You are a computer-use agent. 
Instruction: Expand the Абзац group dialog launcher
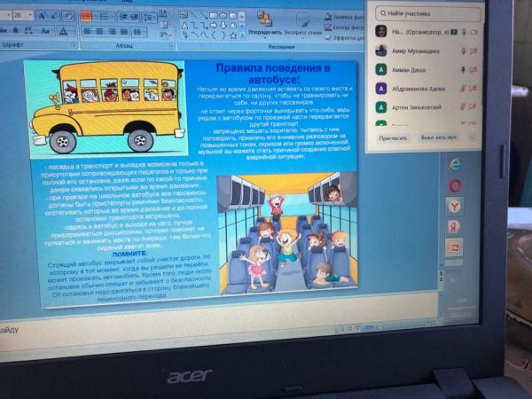[x=170, y=45]
